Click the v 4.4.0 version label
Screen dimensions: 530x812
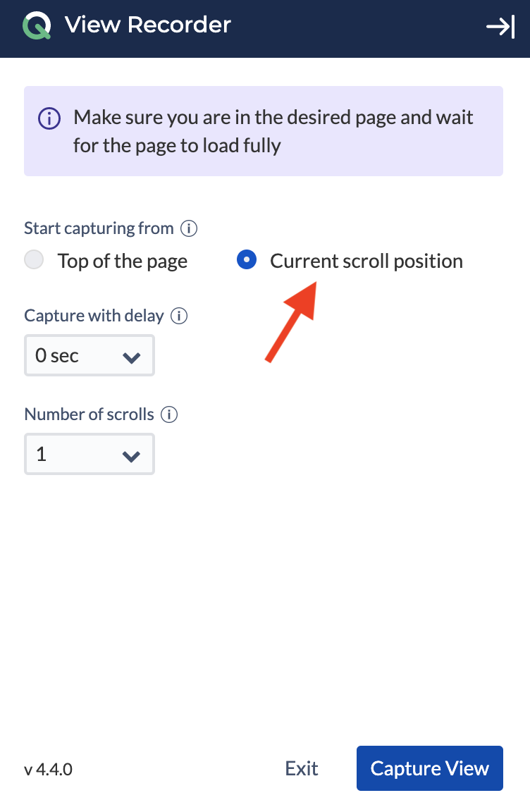pyautogui.click(x=48, y=770)
